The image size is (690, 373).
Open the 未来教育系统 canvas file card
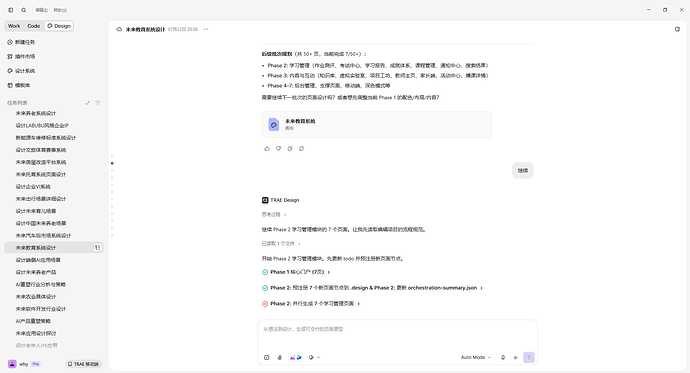pos(377,124)
